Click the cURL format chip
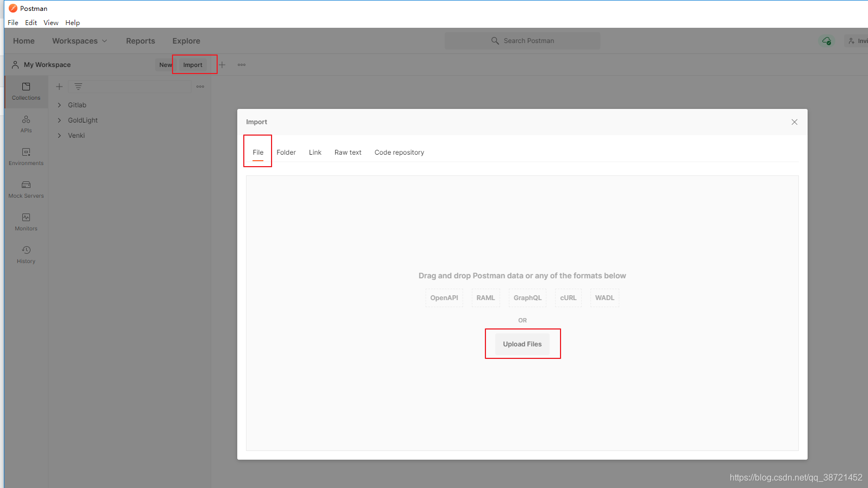 (x=568, y=298)
